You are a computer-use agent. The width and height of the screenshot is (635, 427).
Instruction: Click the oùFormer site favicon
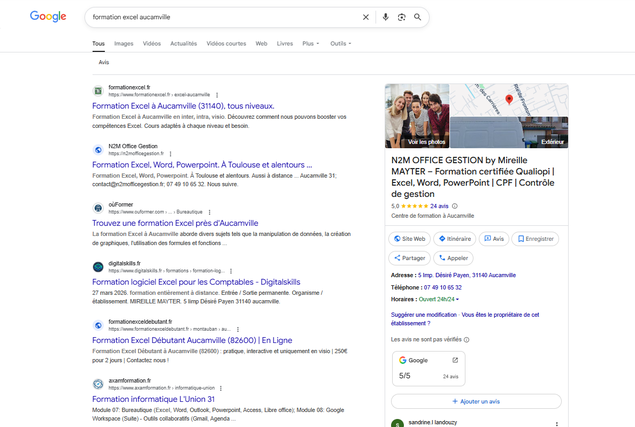(98, 208)
